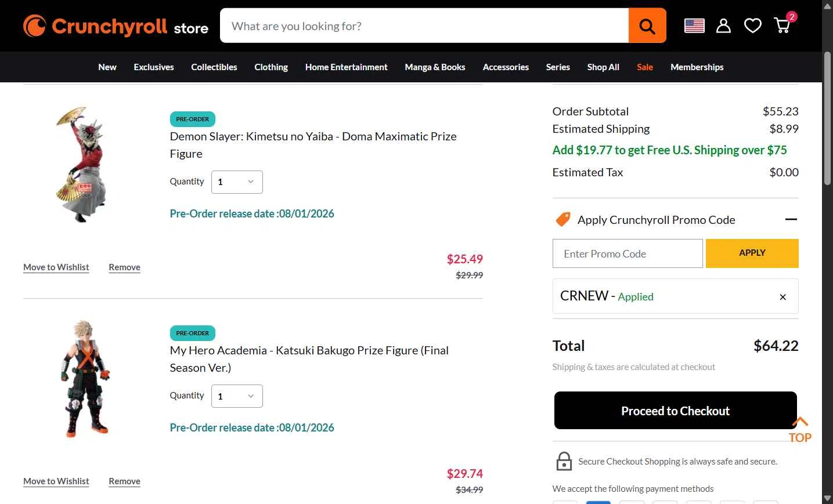This screenshot has width=833, height=504.
Task: Jump back using the TOP arrow
Action: 800,430
